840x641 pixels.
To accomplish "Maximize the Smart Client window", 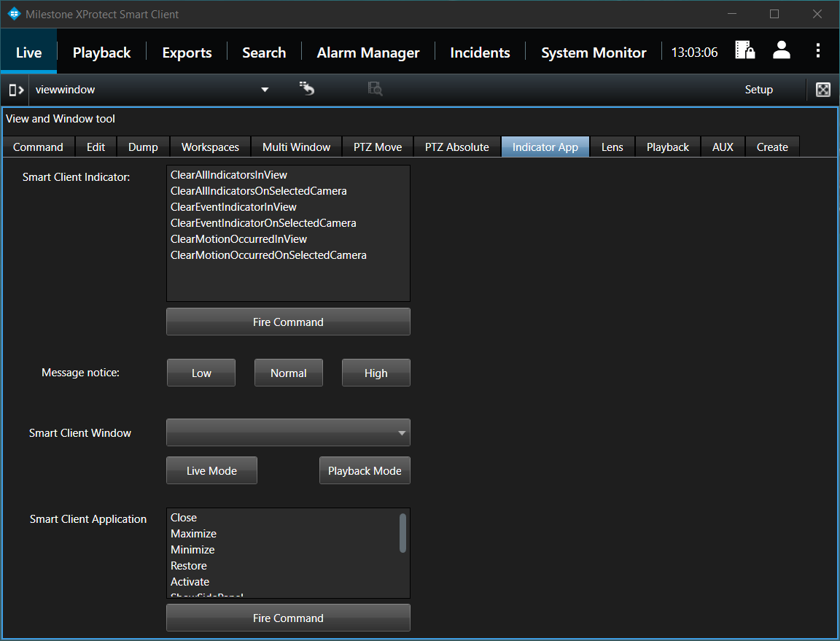I will 774,14.
